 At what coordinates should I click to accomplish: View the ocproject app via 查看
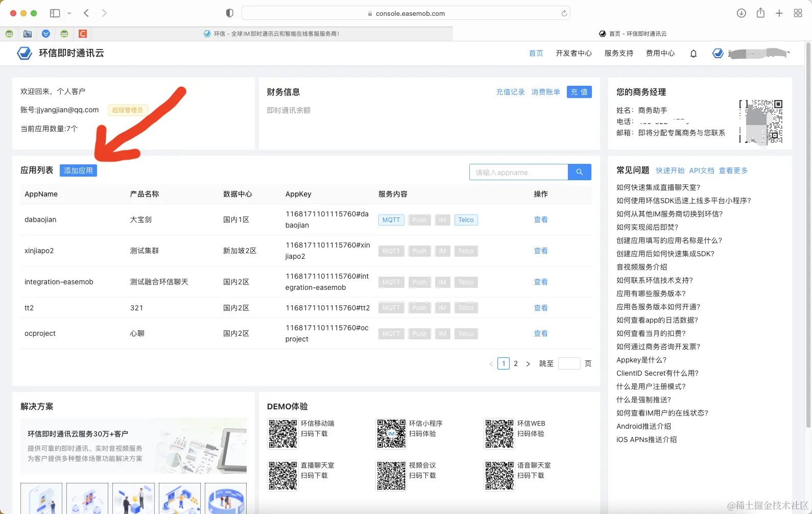(541, 333)
